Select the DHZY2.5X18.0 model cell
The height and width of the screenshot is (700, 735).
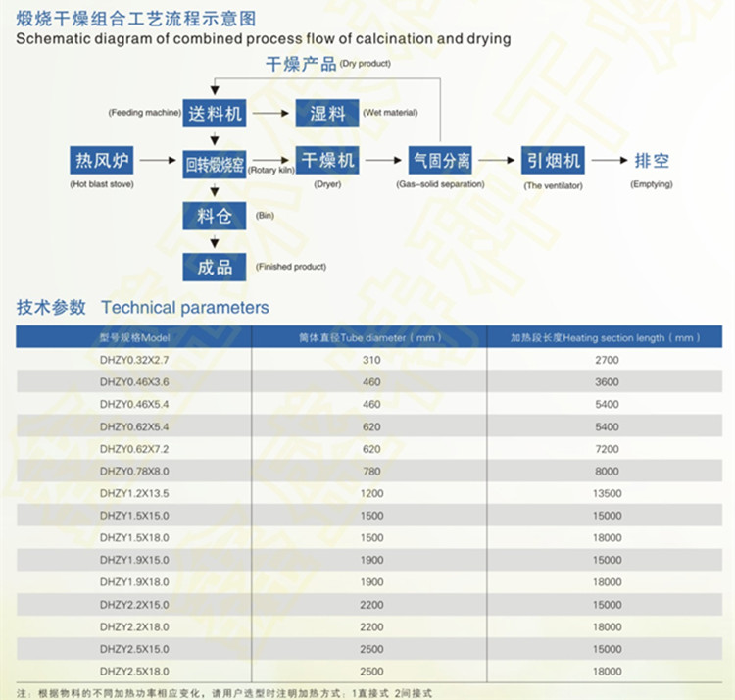click(x=134, y=672)
